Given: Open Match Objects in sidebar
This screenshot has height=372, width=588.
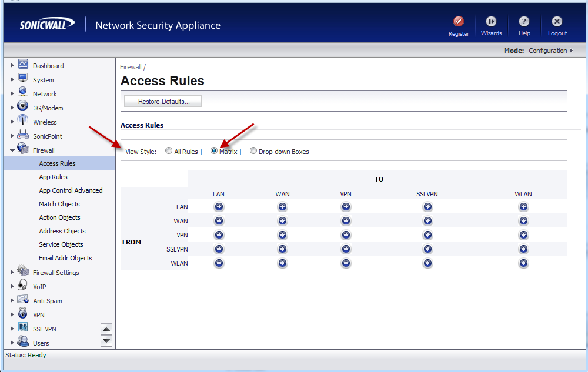Looking at the screenshot, I should pyautogui.click(x=59, y=204).
